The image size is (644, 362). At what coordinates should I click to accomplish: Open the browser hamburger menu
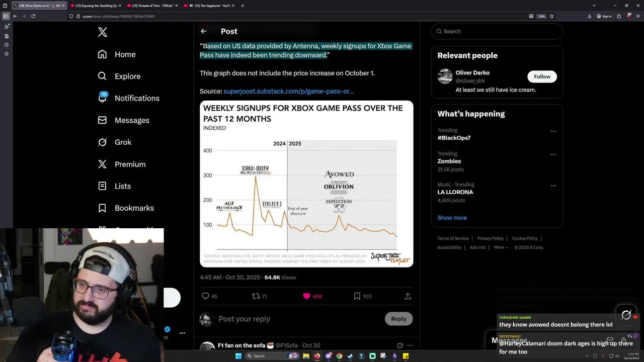click(637, 16)
